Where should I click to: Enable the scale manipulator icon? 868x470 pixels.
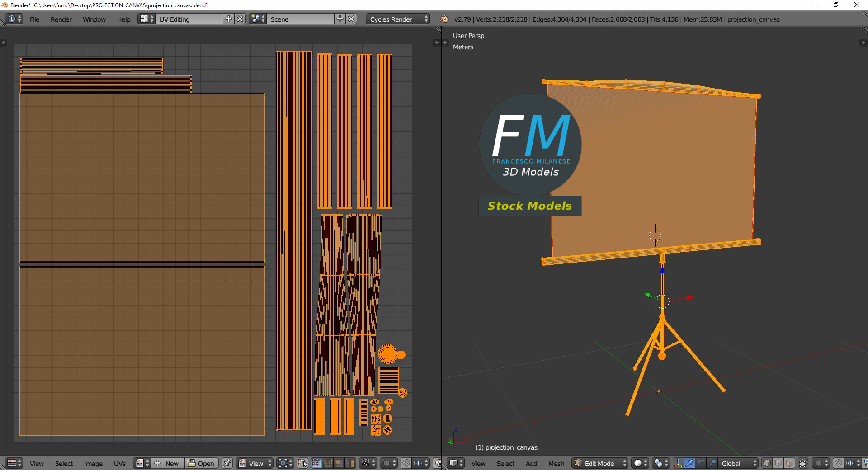pyautogui.click(x=712, y=463)
